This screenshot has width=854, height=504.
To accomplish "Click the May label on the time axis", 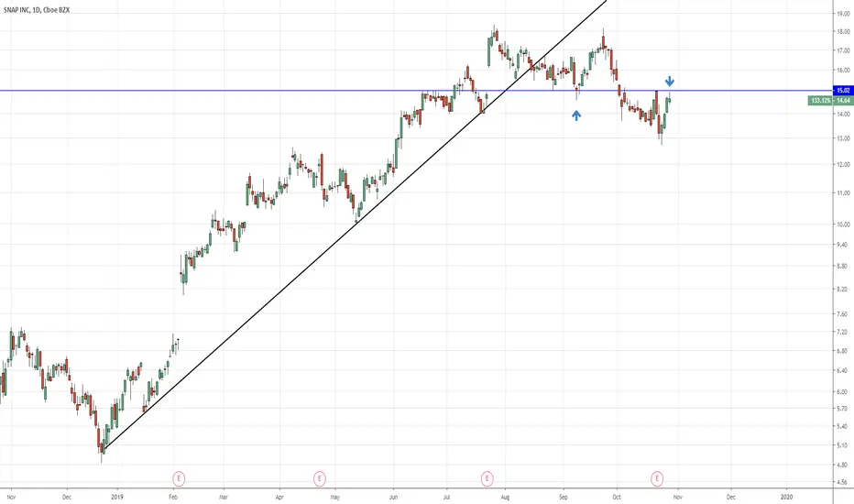I will [335, 497].
